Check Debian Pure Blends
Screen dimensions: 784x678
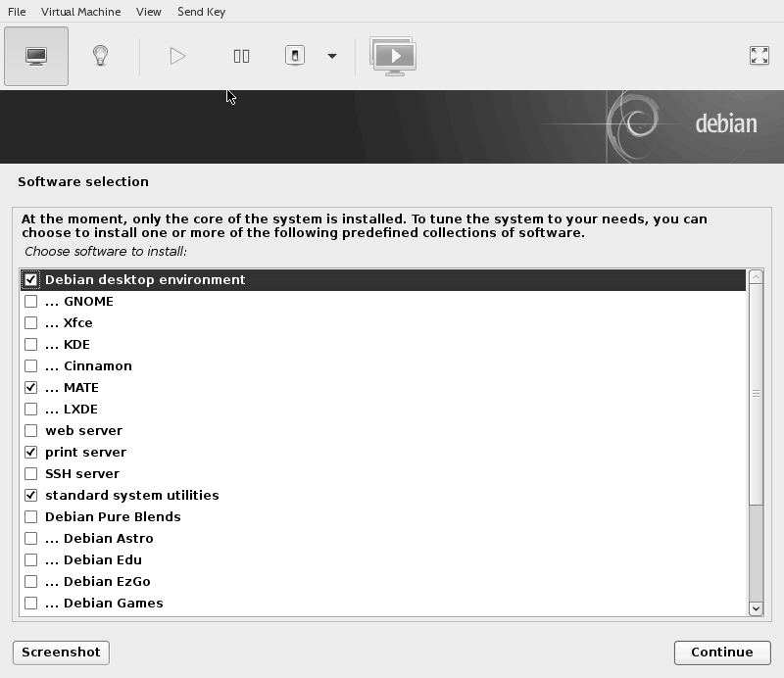[x=31, y=516]
